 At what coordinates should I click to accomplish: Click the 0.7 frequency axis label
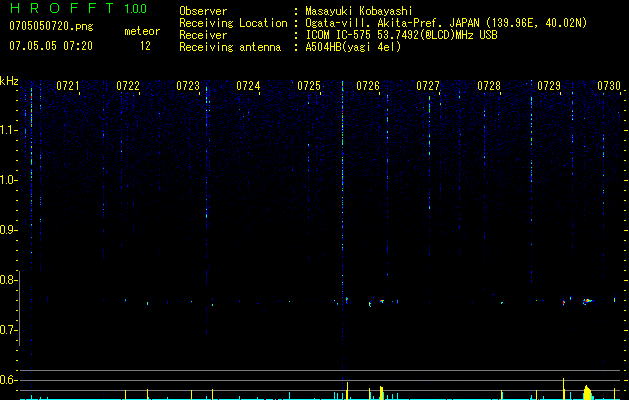pos(7,330)
